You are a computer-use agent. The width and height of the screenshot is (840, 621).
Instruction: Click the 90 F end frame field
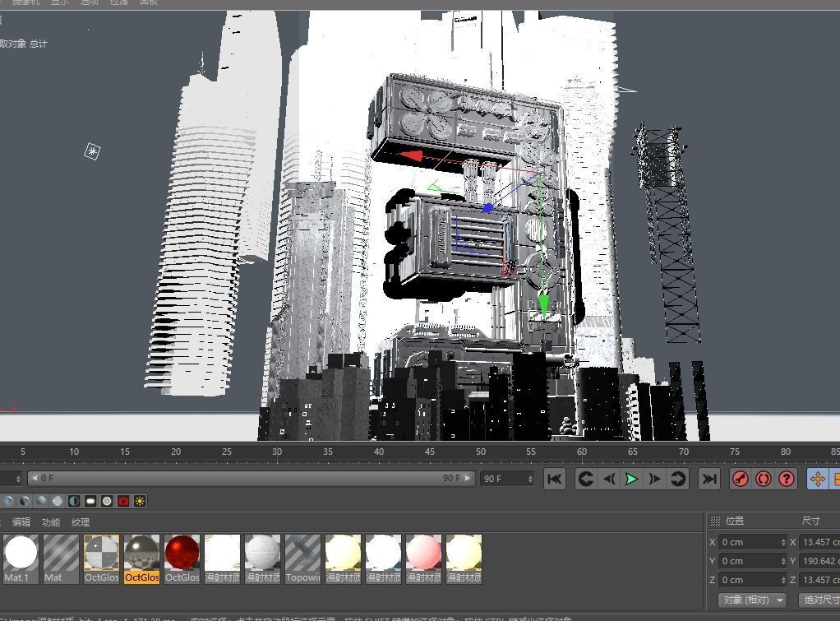(x=507, y=479)
